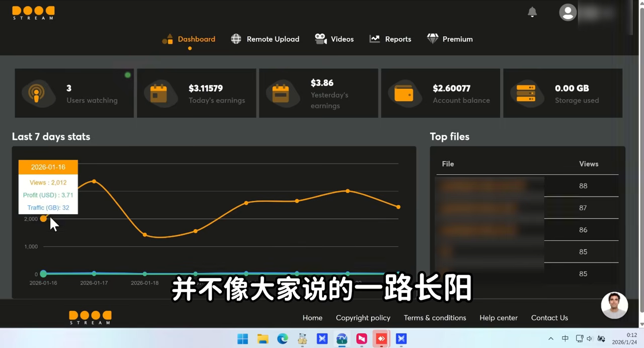Select the views peak point above 2026-01-17

point(94,182)
